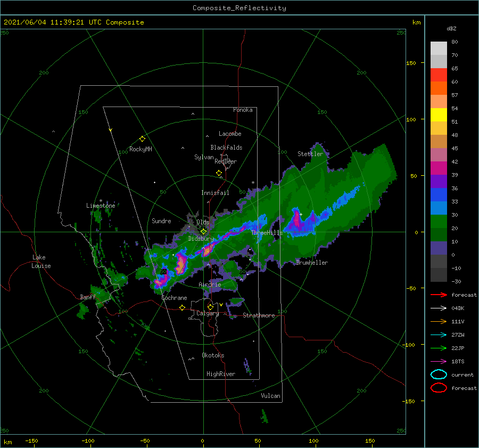Click the magenta 18TS arrow legend icon
Screen dimensions: 479x448
click(439, 362)
